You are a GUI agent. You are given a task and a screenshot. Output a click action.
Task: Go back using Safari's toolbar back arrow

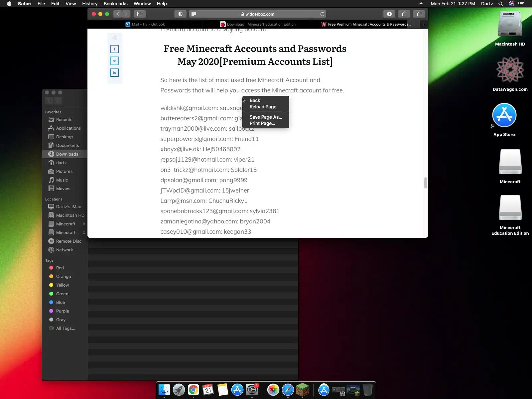pos(118,14)
